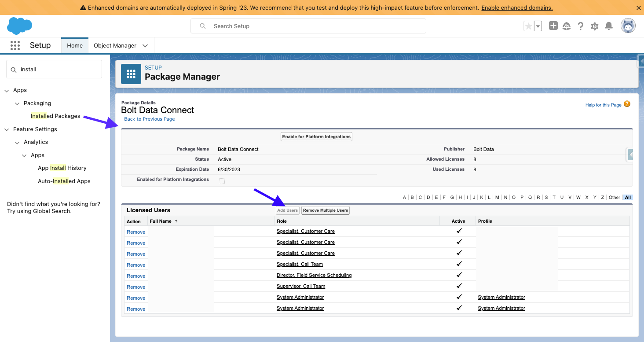Click the favorites star icon
This screenshot has height=342, width=644.
(528, 26)
